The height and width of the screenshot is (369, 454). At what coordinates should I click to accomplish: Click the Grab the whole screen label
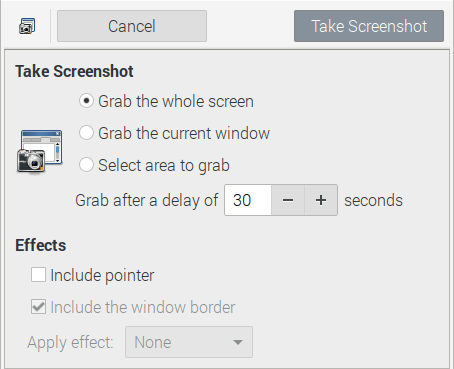coord(176,101)
